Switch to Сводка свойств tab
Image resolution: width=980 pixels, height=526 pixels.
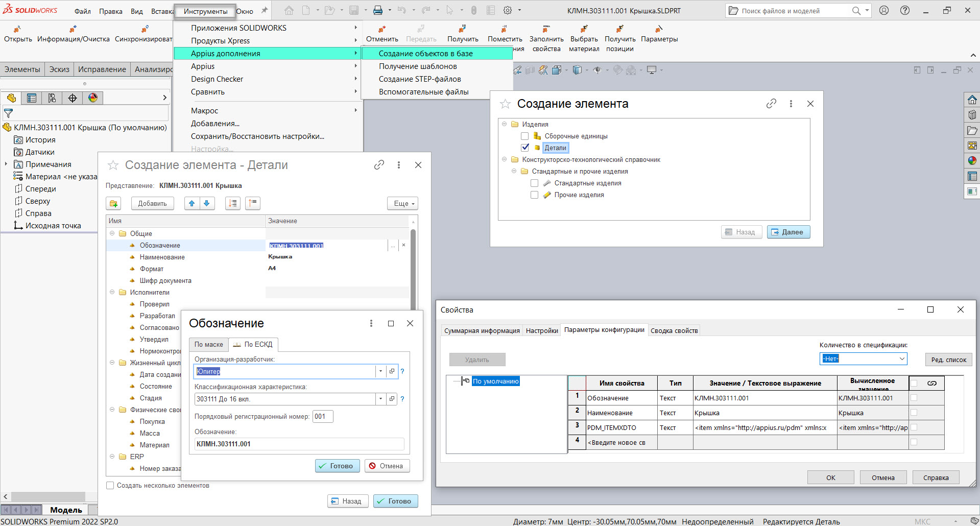pos(674,330)
